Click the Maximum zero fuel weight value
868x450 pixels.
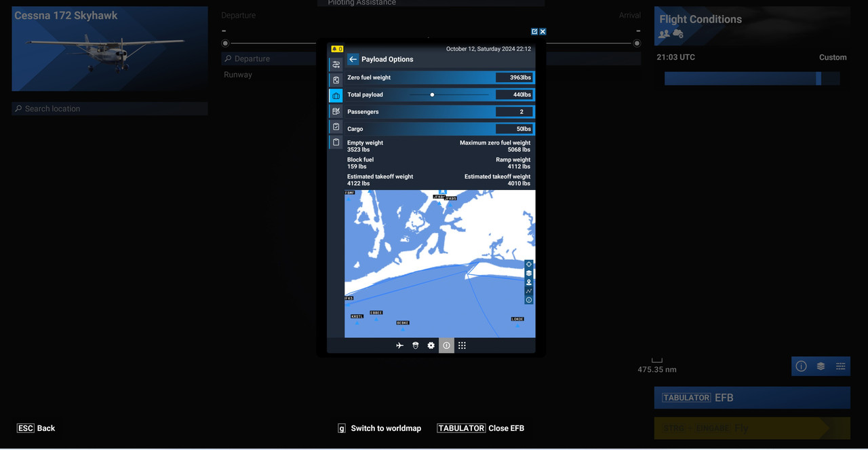(x=519, y=149)
